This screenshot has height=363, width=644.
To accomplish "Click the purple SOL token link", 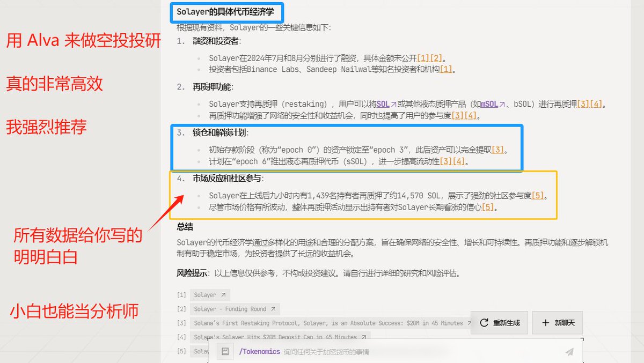I will pos(386,104).
